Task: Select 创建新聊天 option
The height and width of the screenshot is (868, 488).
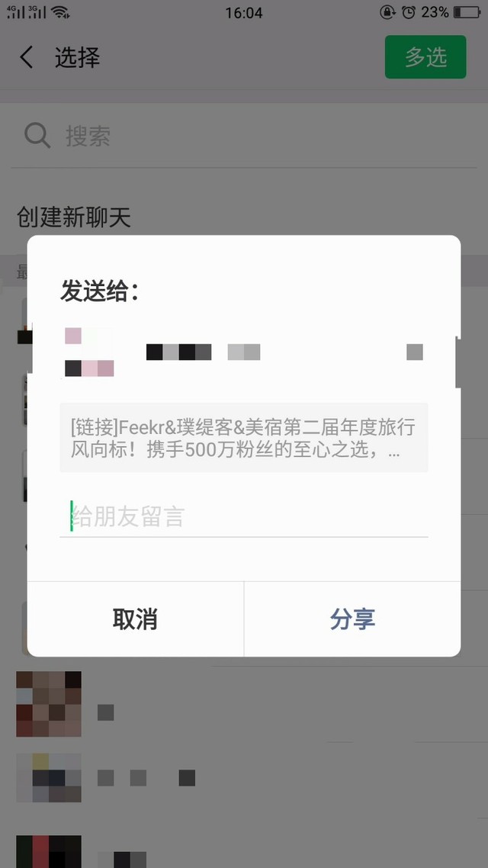Action: point(74,217)
